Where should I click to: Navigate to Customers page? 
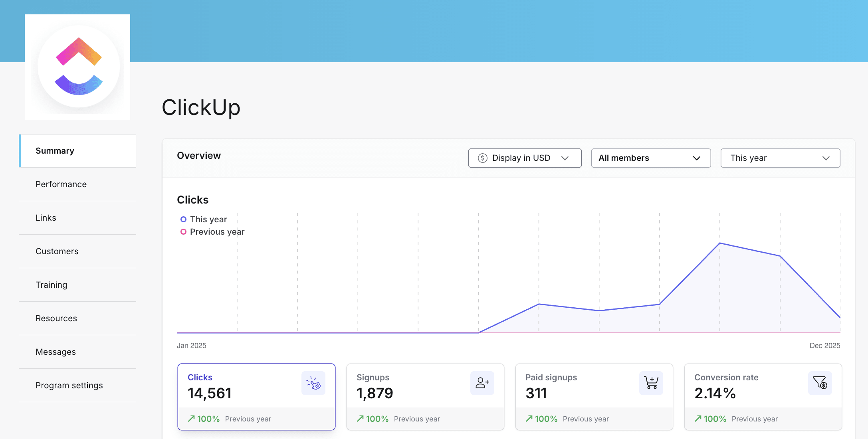[x=57, y=251]
